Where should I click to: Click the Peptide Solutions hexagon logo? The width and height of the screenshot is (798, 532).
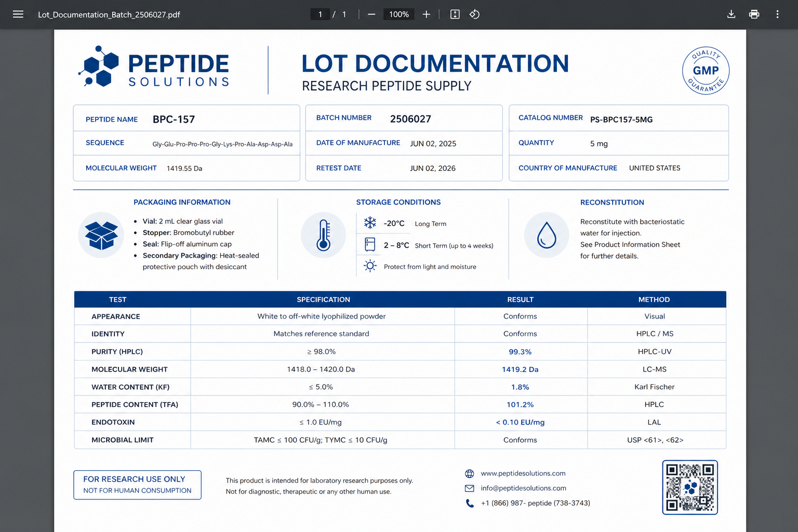click(x=99, y=66)
